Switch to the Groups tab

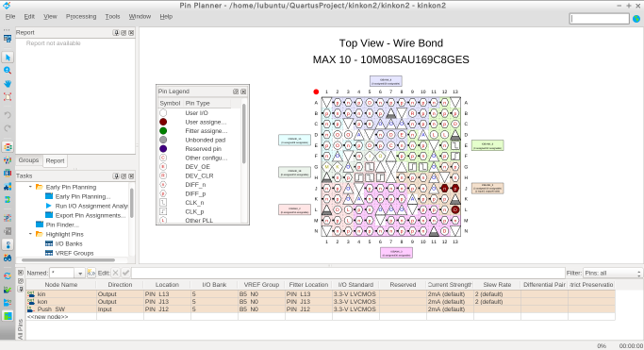[x=28, y=160]
